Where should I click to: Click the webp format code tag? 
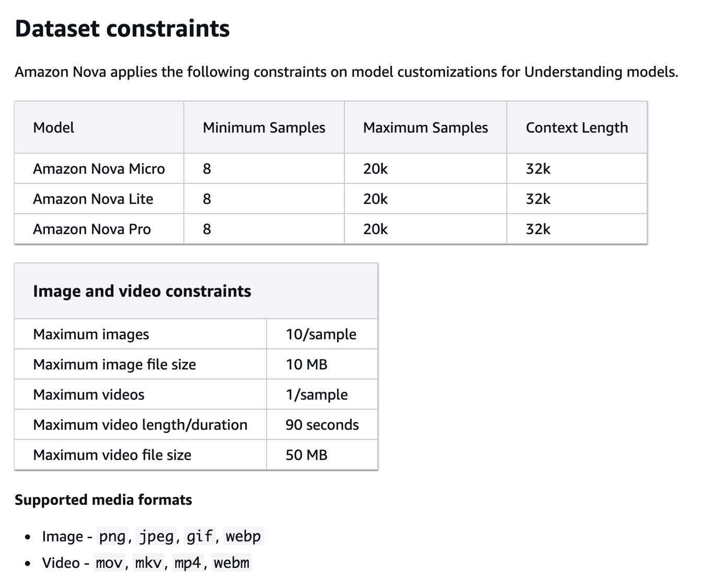243,536
